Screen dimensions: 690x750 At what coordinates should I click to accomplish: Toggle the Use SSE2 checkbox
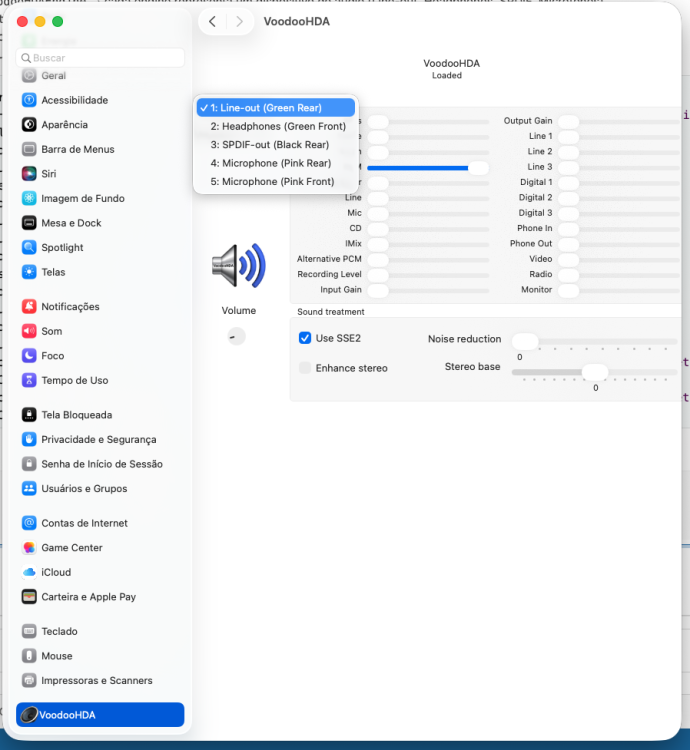pos(305,338)
